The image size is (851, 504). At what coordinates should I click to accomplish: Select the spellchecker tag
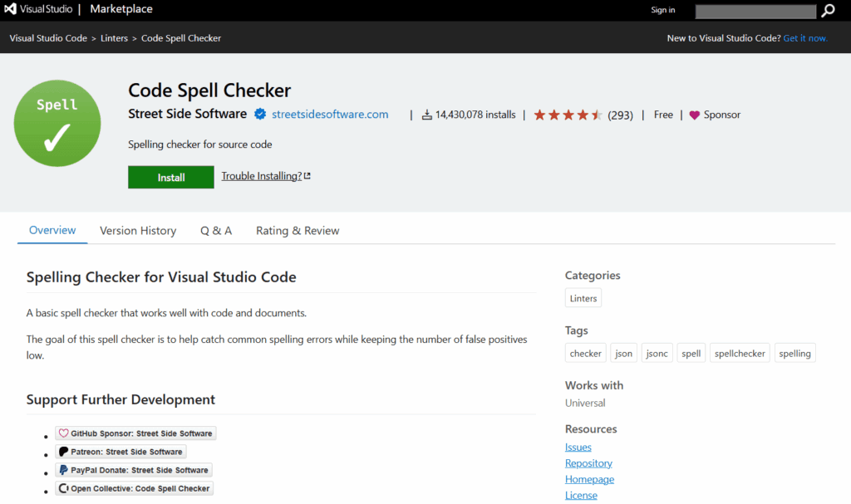coord(740,353)
